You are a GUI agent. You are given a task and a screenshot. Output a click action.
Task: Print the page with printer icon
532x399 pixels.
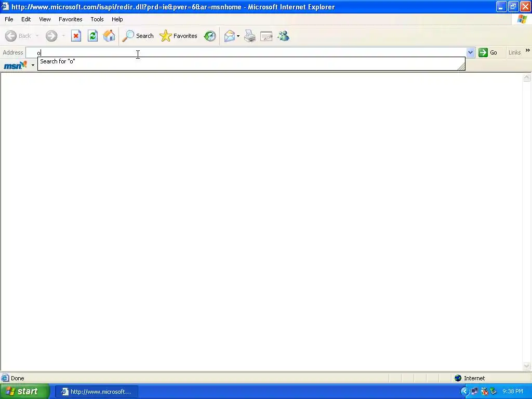point(250,36)
